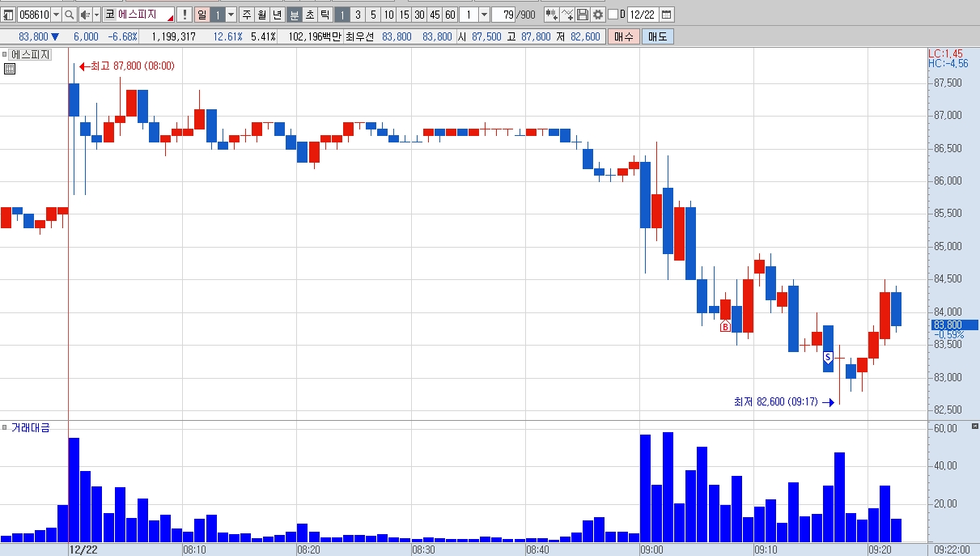Select the 60 minute interval tab
980x556 pixels.
click(x=449, y=15)
